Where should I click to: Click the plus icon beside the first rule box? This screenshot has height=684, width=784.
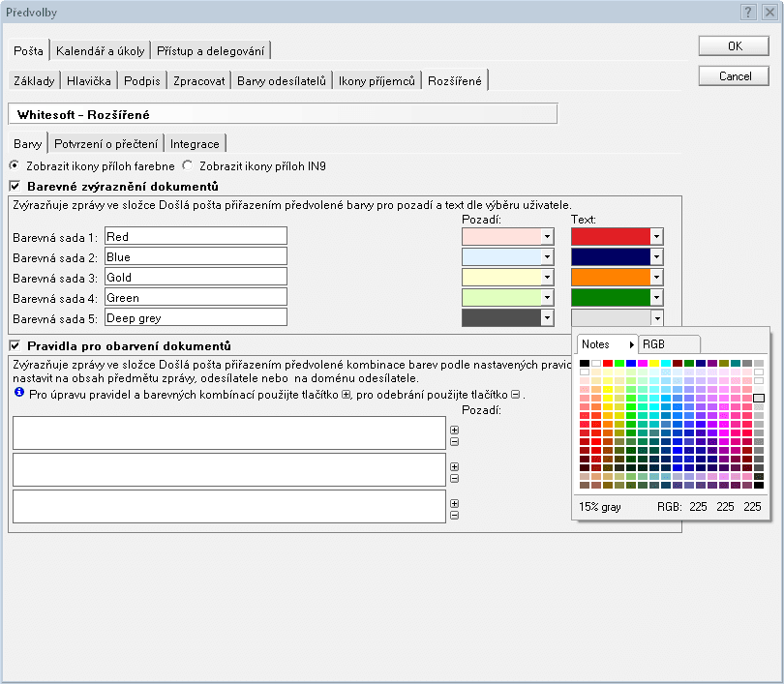point(454,431)
